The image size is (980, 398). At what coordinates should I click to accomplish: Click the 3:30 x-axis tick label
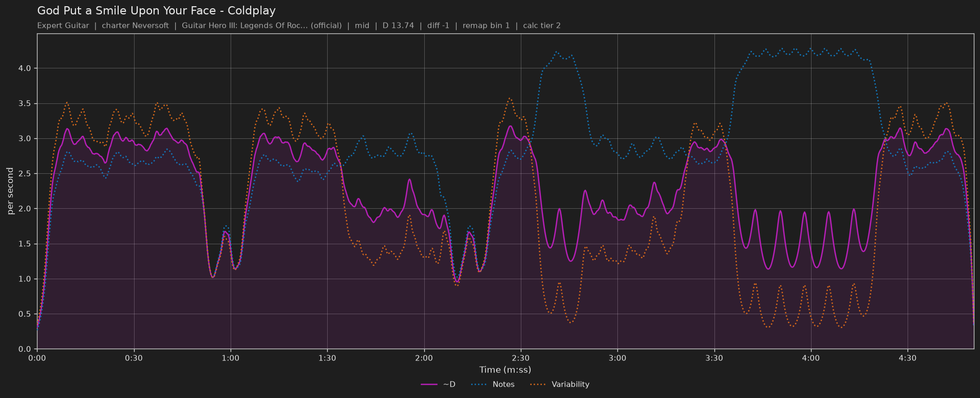pyautogui.click(x=714, y=358)
